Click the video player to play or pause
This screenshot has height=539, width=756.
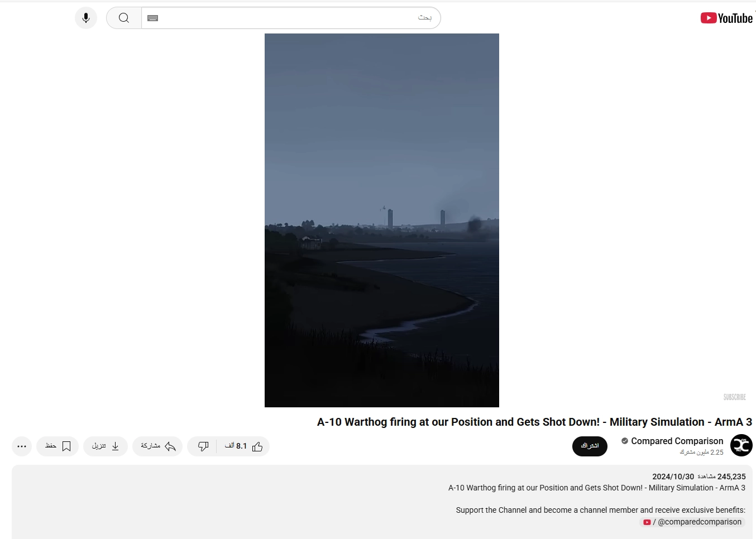(381, 220)
